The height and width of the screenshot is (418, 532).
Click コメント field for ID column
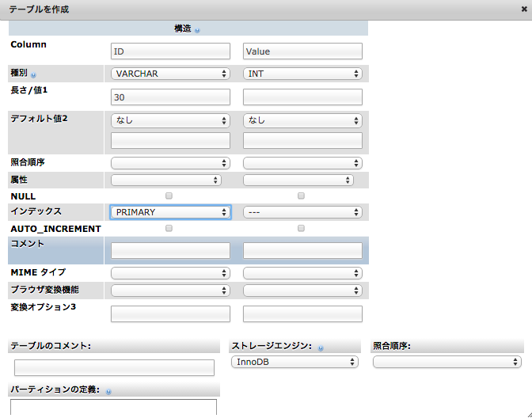pos(171,251)
